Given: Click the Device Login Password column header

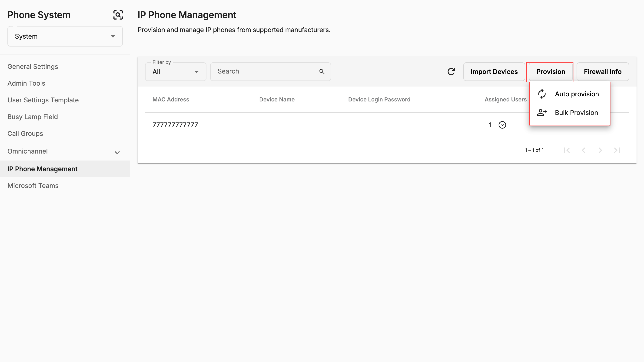Looking at the screenshot, I should pyautogui.click(x=379, y=100).
